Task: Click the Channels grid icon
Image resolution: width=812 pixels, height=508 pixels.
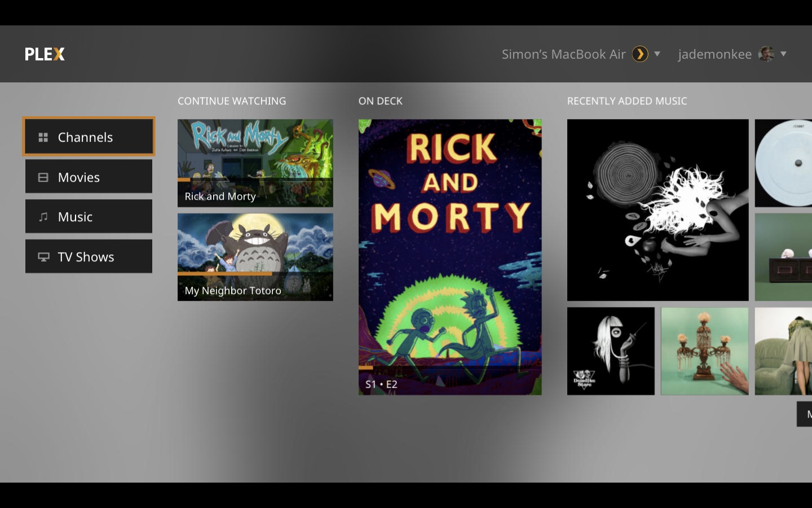Action: pos(43,137)
